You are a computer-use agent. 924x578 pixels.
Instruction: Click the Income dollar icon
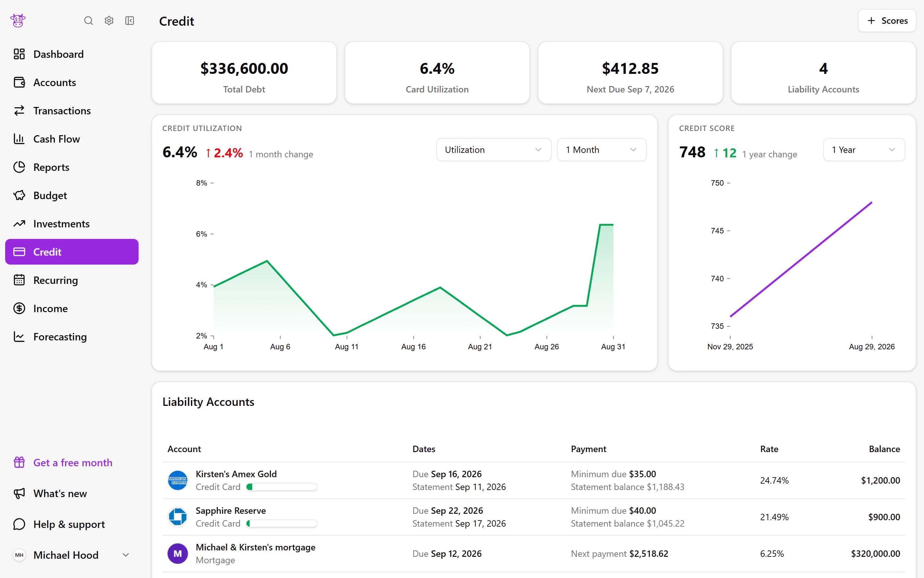pyautogui.click(x=19, y=309)
